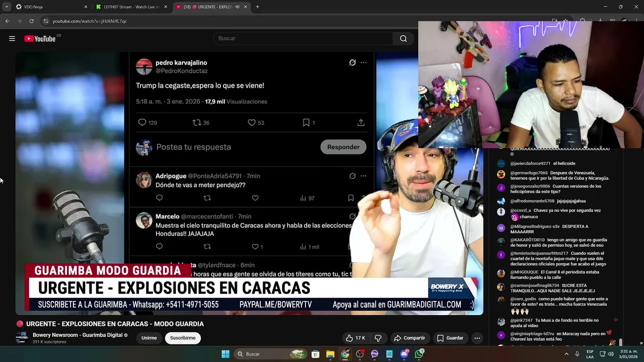This screenshot has width=644, height=362.
Task: Open File Explorer from the taskbar
Action: pos(330,354)
